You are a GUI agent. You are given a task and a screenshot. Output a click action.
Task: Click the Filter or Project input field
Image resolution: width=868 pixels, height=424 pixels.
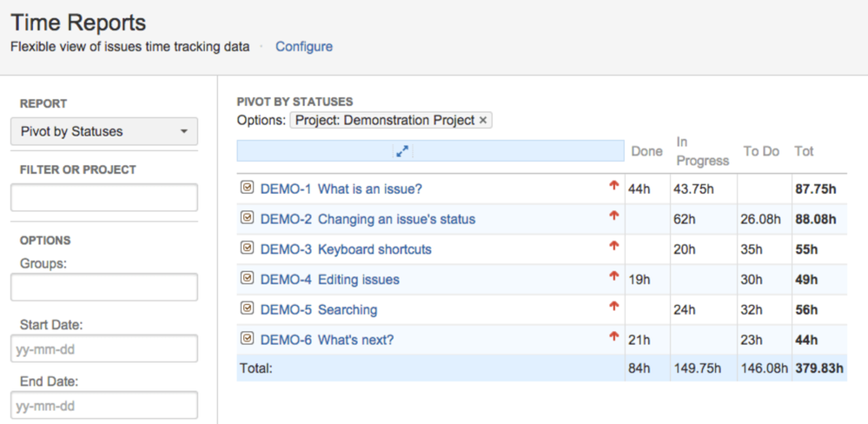[104, 197]
